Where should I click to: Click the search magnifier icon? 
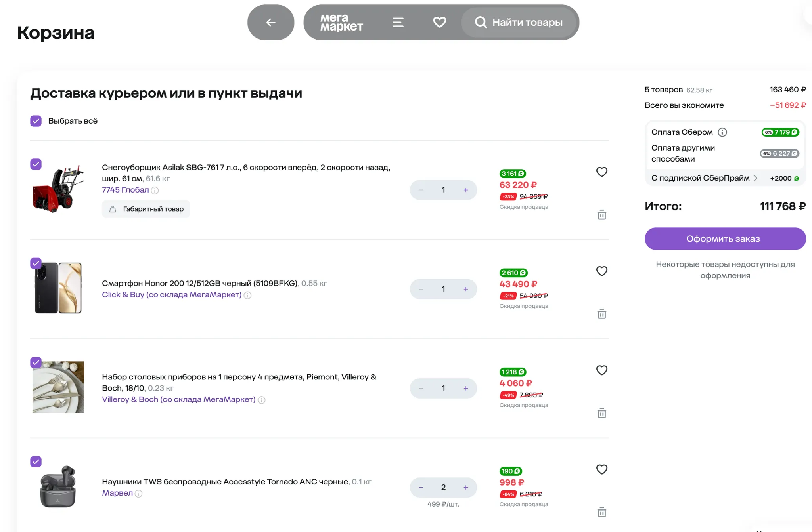481,22
